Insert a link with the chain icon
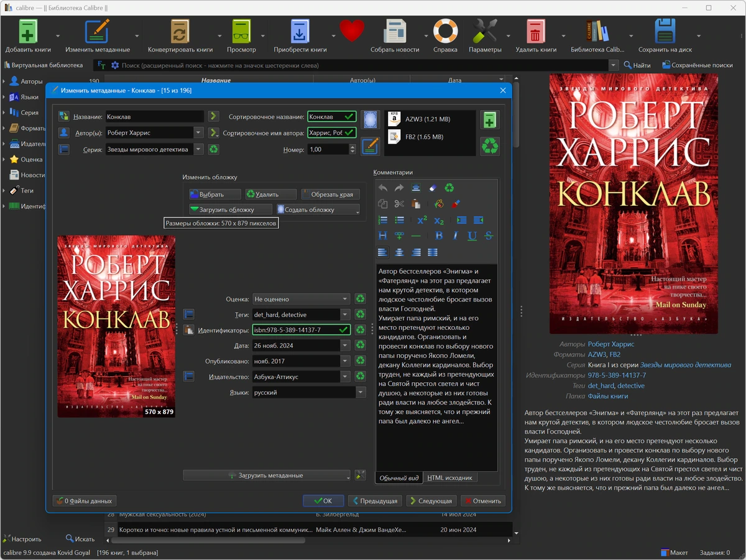 (399, 236)
